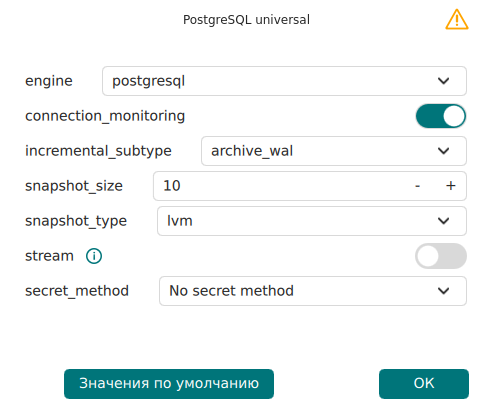Increase snapshot_size with the plus button
494x412 pixels.
coord(451,186)
